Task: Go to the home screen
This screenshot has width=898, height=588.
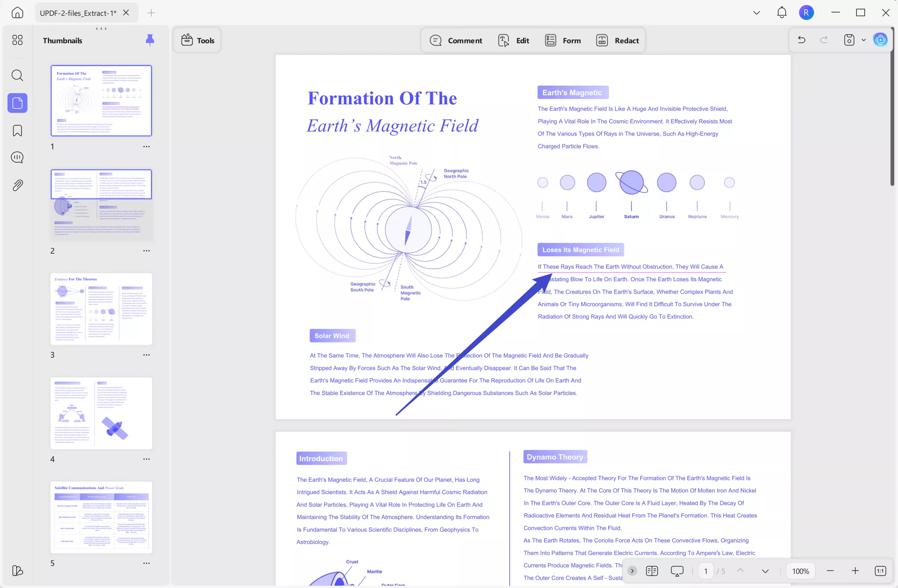Action: pos(17,12)
